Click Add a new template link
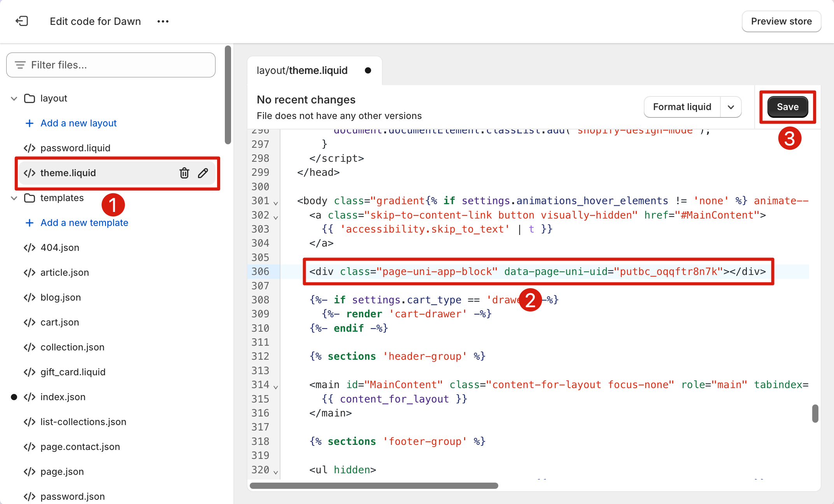The width and height of the screenshot is (834, 504). [x=84, y=223]
